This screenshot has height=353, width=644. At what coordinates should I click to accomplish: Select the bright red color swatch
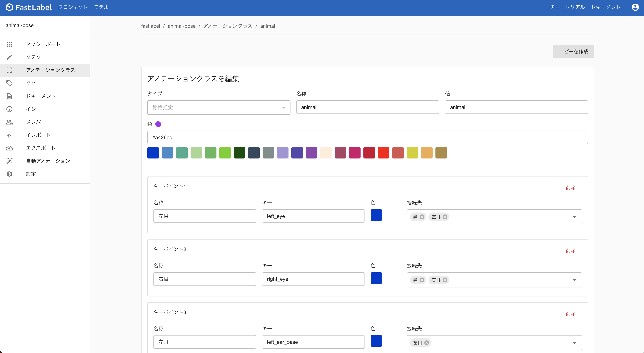coord(383,153)
